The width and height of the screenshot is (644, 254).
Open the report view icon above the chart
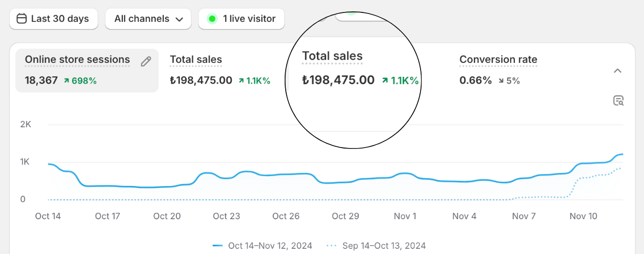coord(618,101)
